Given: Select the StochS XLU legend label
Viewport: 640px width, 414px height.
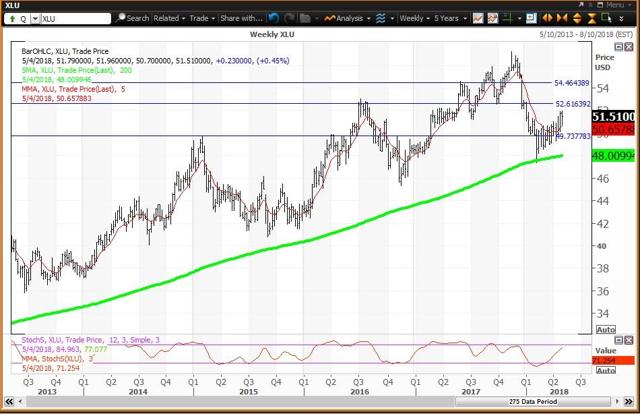Looking at the screenshot, I should pyautogui.click(x=91, y=340).
